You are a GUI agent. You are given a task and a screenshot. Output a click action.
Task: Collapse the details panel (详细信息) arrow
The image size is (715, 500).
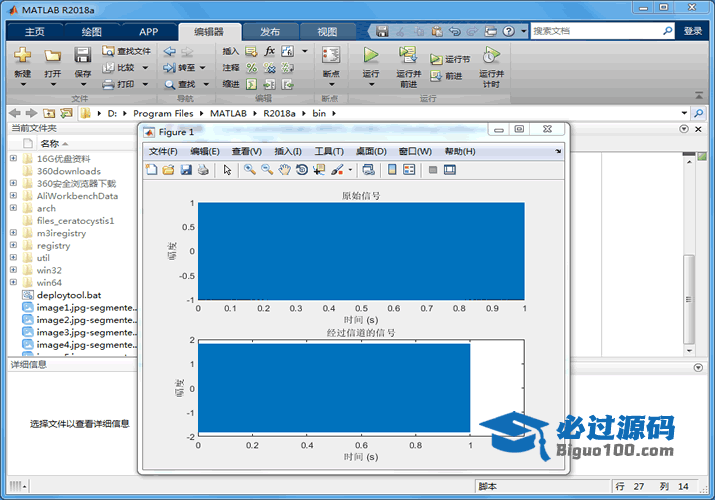[x=698, y=367]
